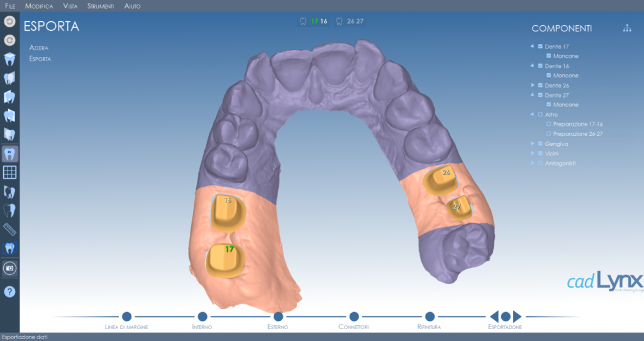Viewport: 644px width, 341px height.
Task: Uncheck Moncone under Dente 17
Action: (548, 56)
